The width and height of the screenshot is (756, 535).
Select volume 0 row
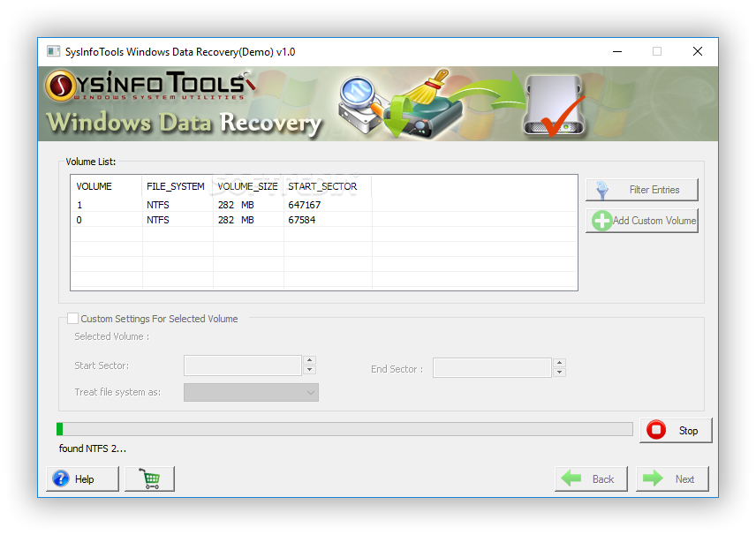pyautogui.click(x=324, y=220)
